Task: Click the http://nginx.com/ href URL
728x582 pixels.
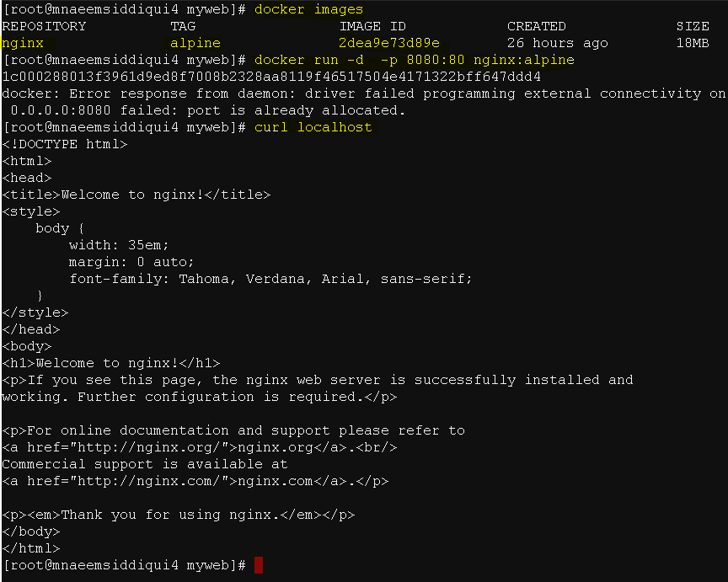Action: coord(148,481)
